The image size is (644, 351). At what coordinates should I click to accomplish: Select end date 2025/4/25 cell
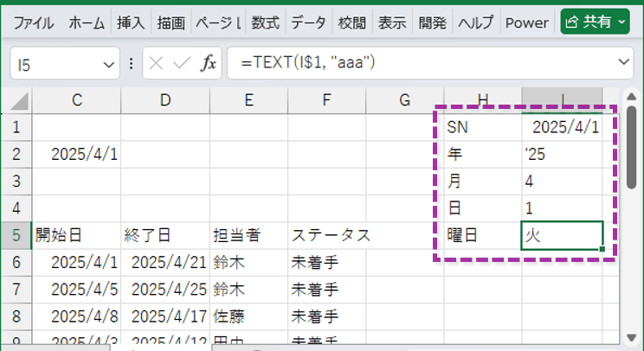pos(165,290)
